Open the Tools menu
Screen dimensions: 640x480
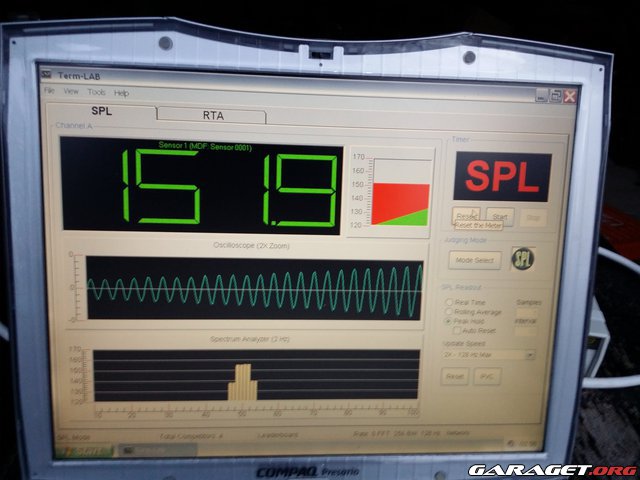coord(96,92)
